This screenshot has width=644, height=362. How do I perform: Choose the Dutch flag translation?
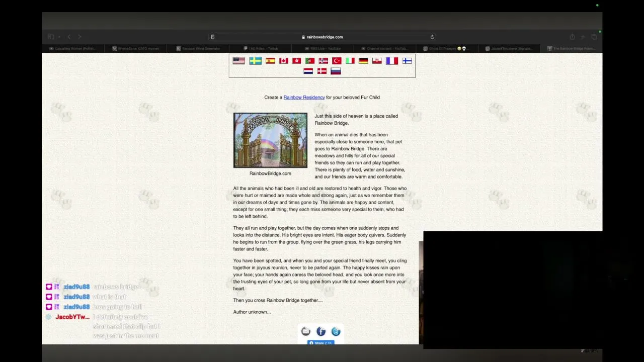click(308, 71)
